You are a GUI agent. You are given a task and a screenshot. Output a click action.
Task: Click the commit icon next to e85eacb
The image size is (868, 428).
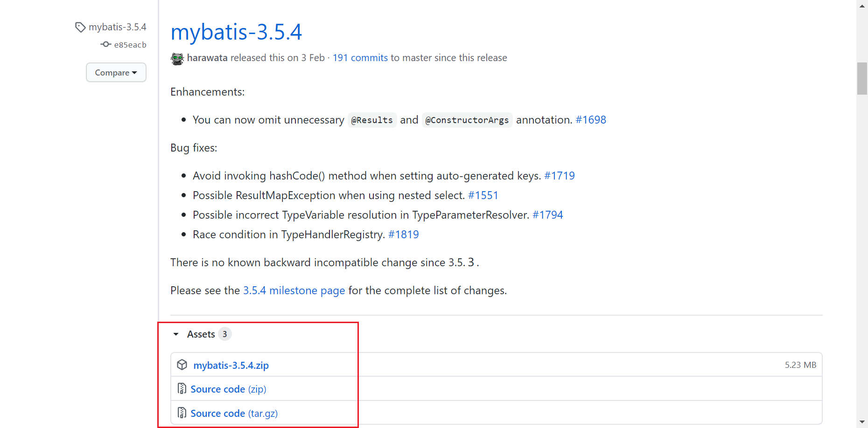106,44
